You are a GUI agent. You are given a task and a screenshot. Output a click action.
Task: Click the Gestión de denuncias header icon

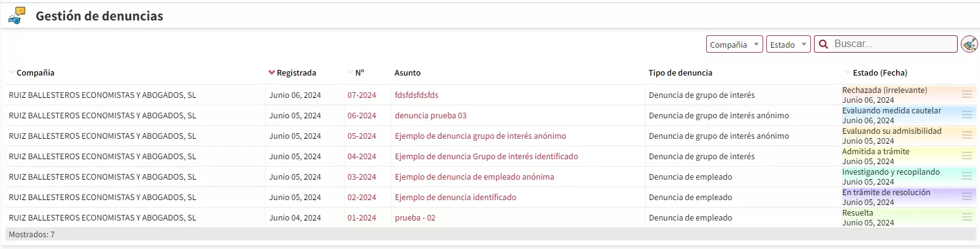click(17, 15)
